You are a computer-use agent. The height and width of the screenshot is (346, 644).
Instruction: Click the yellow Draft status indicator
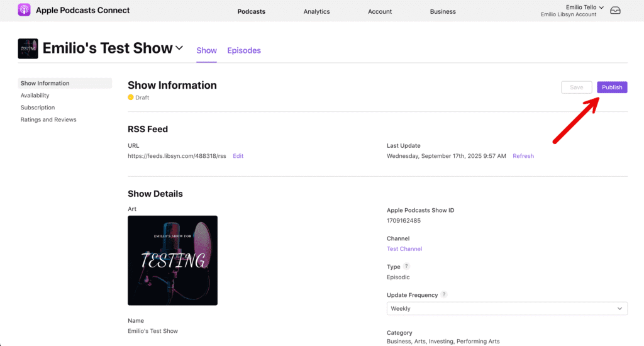131,98
